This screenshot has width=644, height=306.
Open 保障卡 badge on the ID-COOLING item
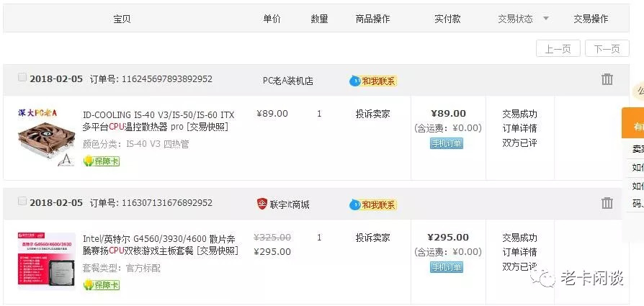[101, 161]
